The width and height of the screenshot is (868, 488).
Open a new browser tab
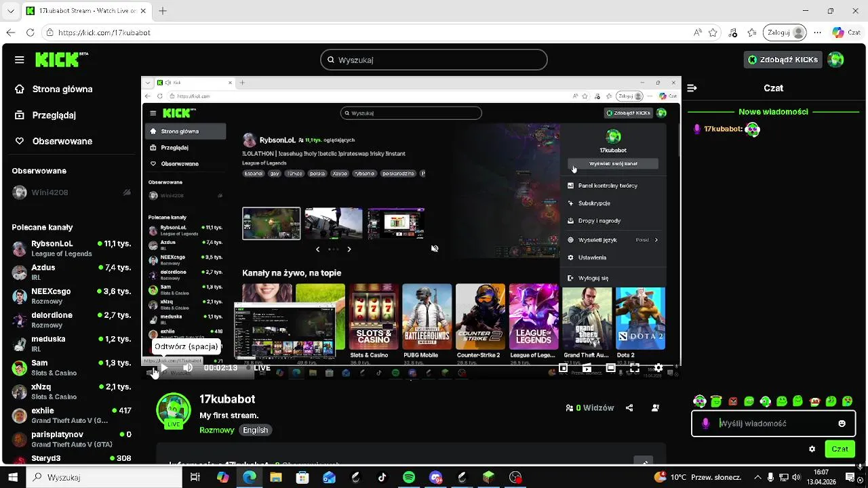coord(163,11)
